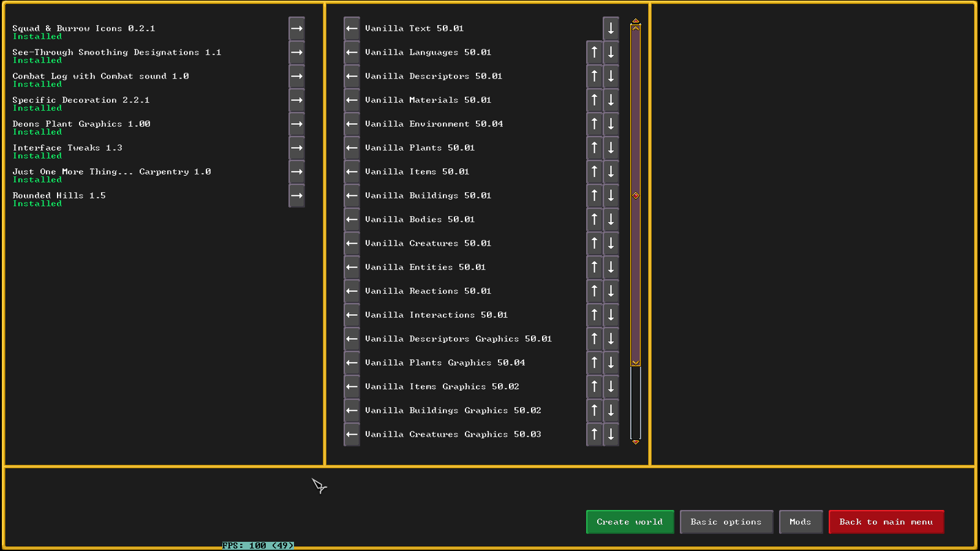The image size is (980, 551).
Task: Remove Vanilla Reactions with left arrow
Action: click(x=352, y=291)
